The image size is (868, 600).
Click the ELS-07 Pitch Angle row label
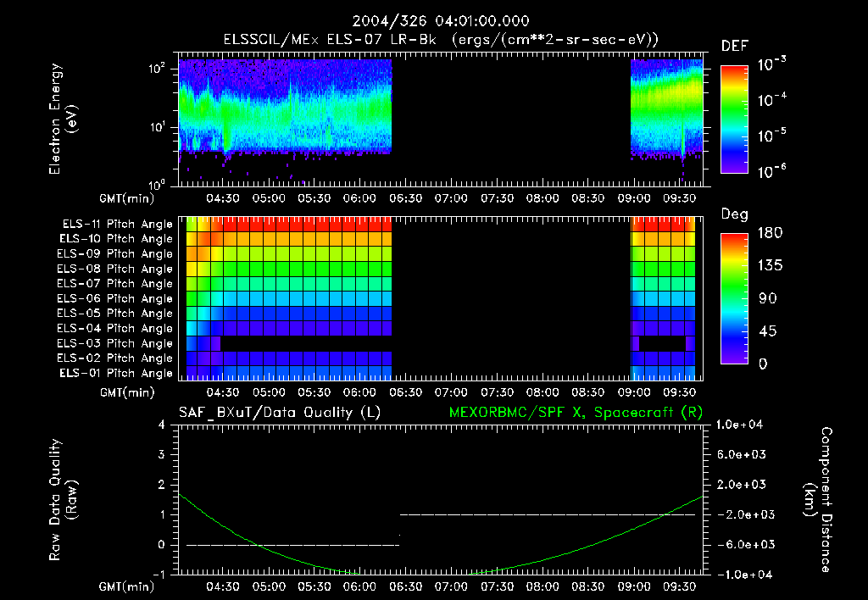115,283
